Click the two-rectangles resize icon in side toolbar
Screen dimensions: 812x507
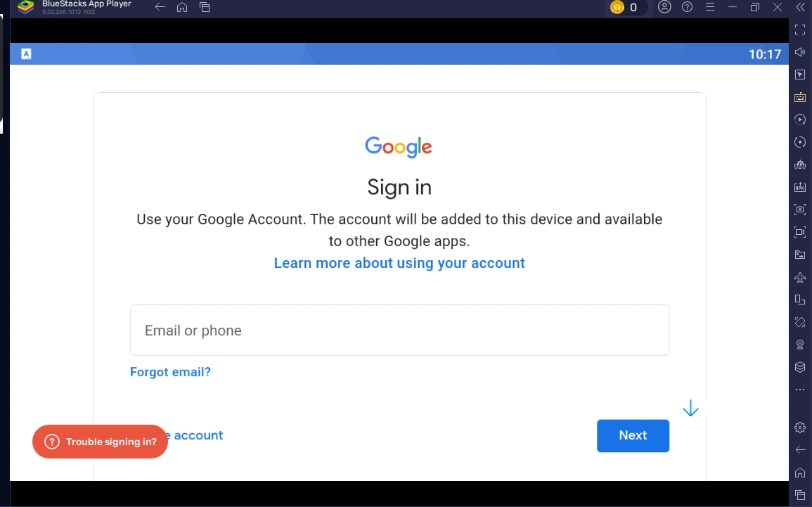[x=800, y=300]
